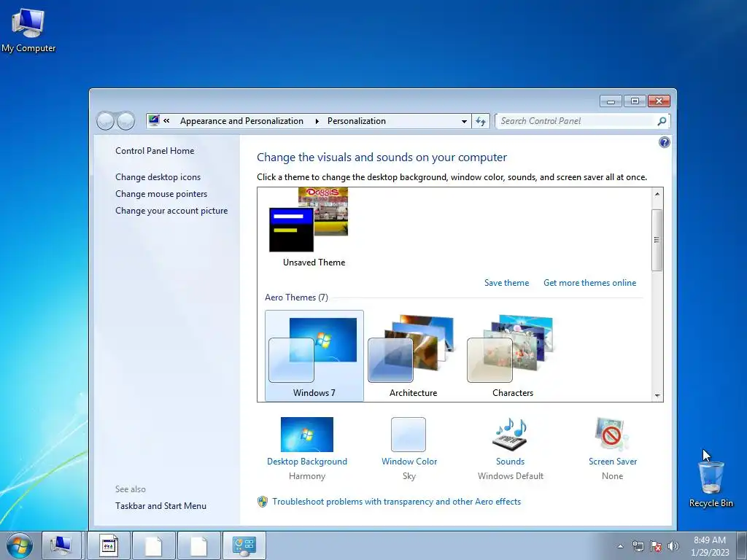Click Get more themes online

589,283
